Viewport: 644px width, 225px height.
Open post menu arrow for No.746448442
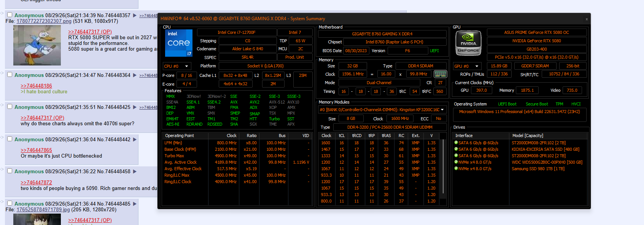pyautogui.click(x=135, y=140)
